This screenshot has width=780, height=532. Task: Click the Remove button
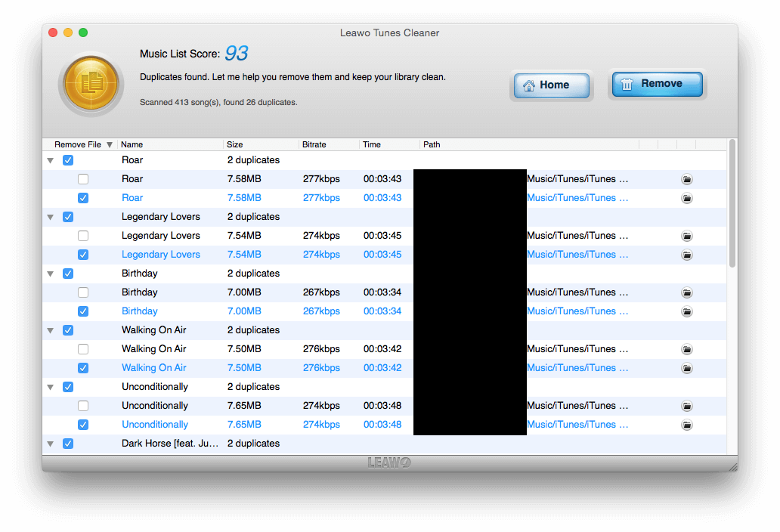(657, 84)
